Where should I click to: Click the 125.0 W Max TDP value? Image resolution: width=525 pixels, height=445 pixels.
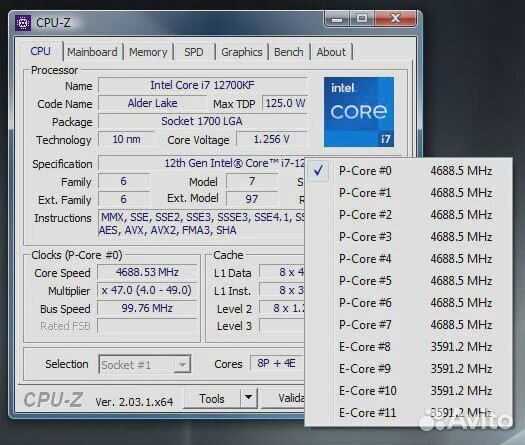click(285, 103)
